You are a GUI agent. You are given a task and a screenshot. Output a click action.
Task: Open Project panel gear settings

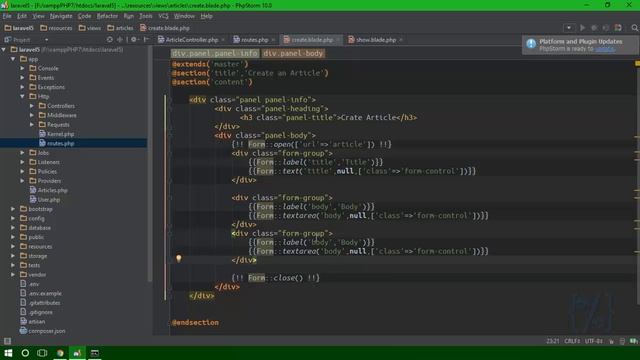tap(134, 40)
